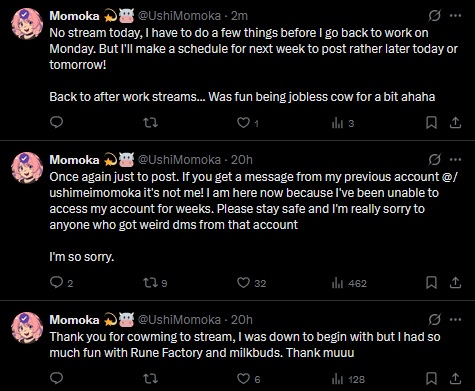Open more menu on the account warning tweet
This screenshot has width=475, height=391.
456,159
